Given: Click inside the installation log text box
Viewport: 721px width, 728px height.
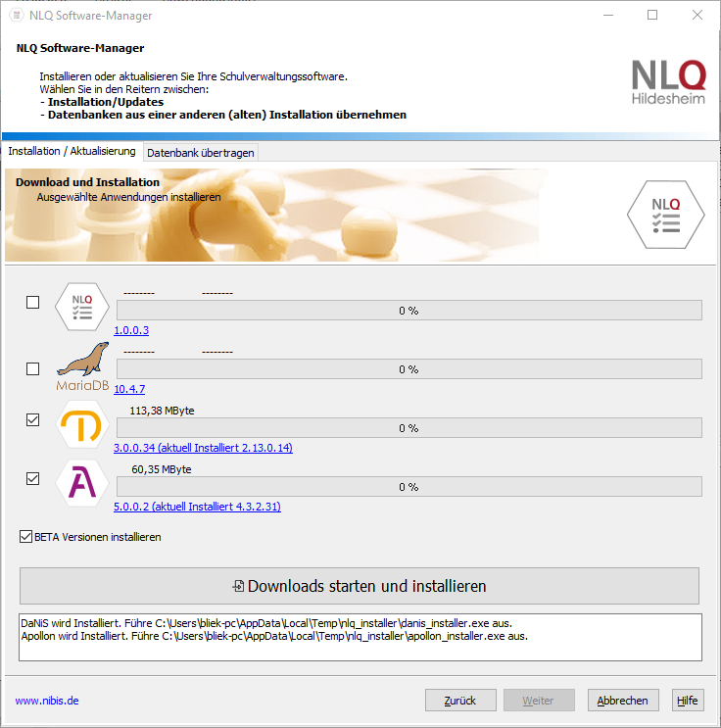Looking at the screenshot, I should (x=360, y=638).
